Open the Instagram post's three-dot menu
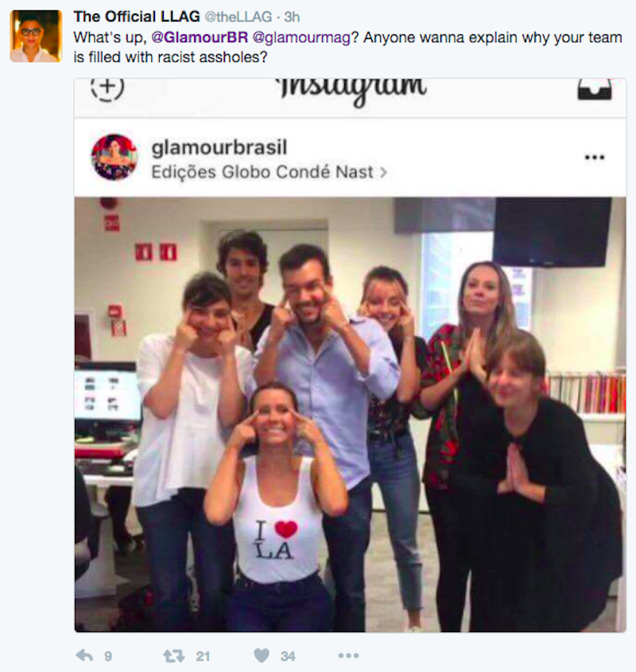The height and width of the screenshot is (672, 636). (595, 157)
